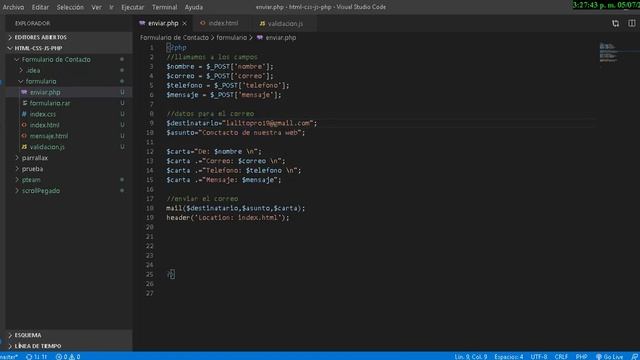640x360 pixels.
Task: Open the Ejecutar menu
Action: 132,7
